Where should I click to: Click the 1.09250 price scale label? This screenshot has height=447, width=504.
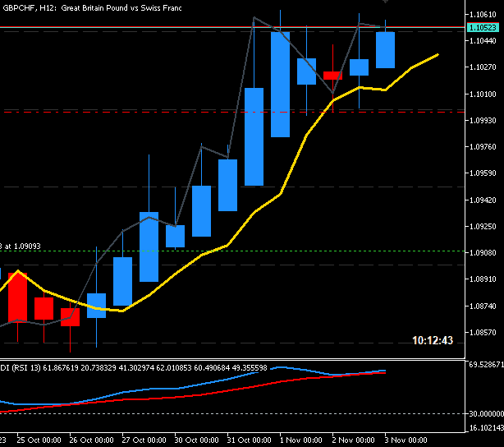[x=483, y=227]
